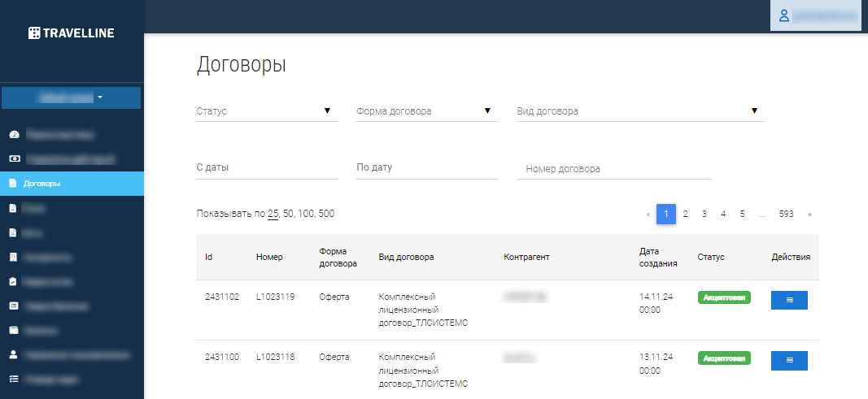Go to pagination page 3
Viewport: 868px width, 399px height.
pyautogui.click(x=704, y=214)
